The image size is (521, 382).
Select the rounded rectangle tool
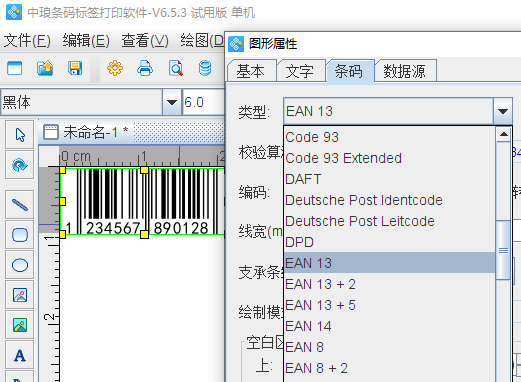pyautogui.click(x=20, y=235)
